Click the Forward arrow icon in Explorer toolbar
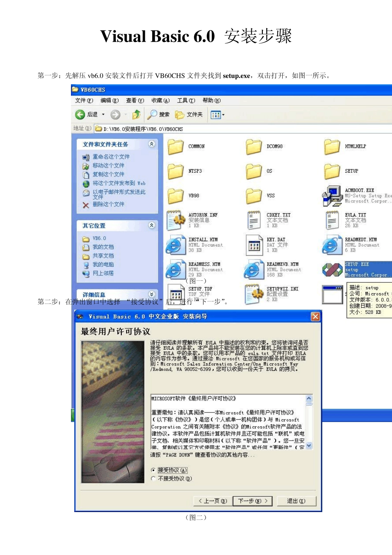This screenshot has height=555, width=392. [x=116, y=114]
